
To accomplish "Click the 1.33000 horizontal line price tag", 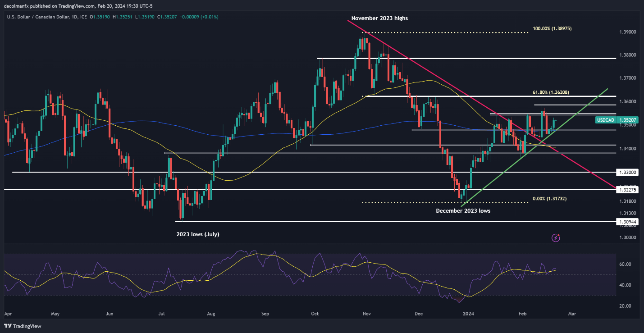I will [x=628, y=172].
